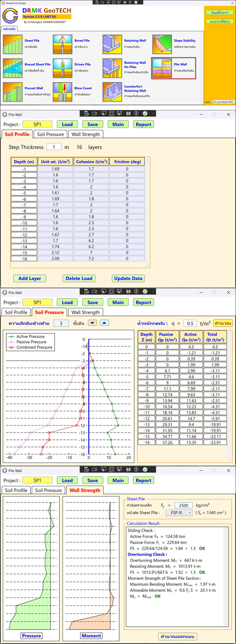Screen dimensions: 236x644
Task: Open the Wall Strength tab in Soil Pressure window
Action: click(86, 312)
